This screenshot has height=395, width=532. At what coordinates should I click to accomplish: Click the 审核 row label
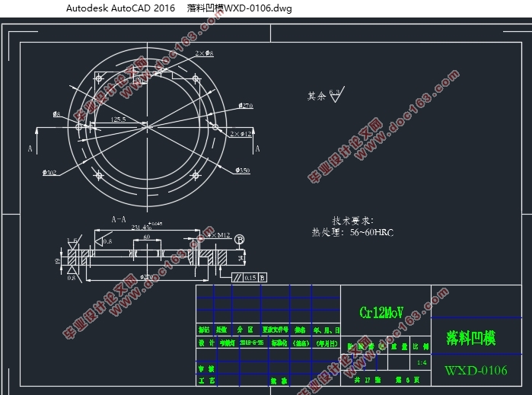coord(206,368)
